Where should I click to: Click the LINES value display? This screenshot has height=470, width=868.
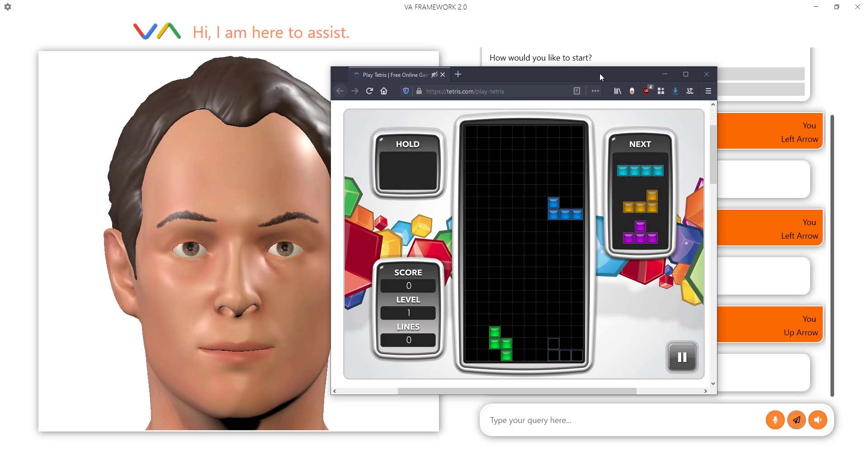pyautogui.click(x=408, y=340)
